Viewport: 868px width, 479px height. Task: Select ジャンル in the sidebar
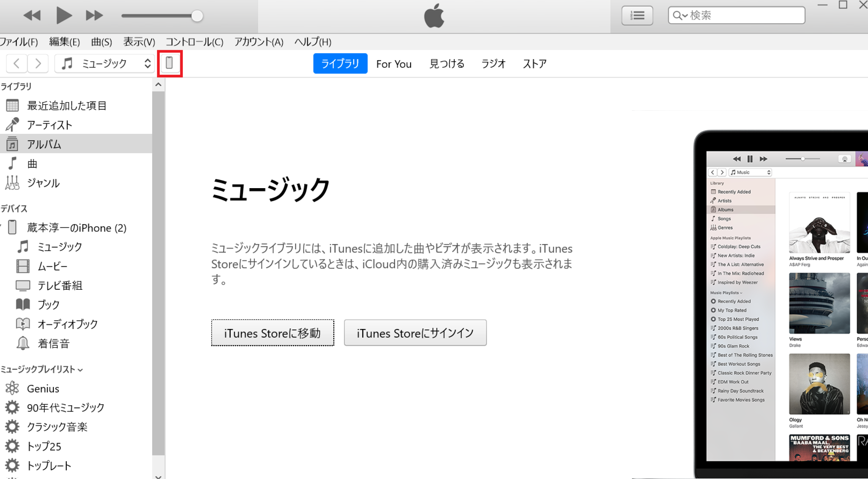(76, 183)
